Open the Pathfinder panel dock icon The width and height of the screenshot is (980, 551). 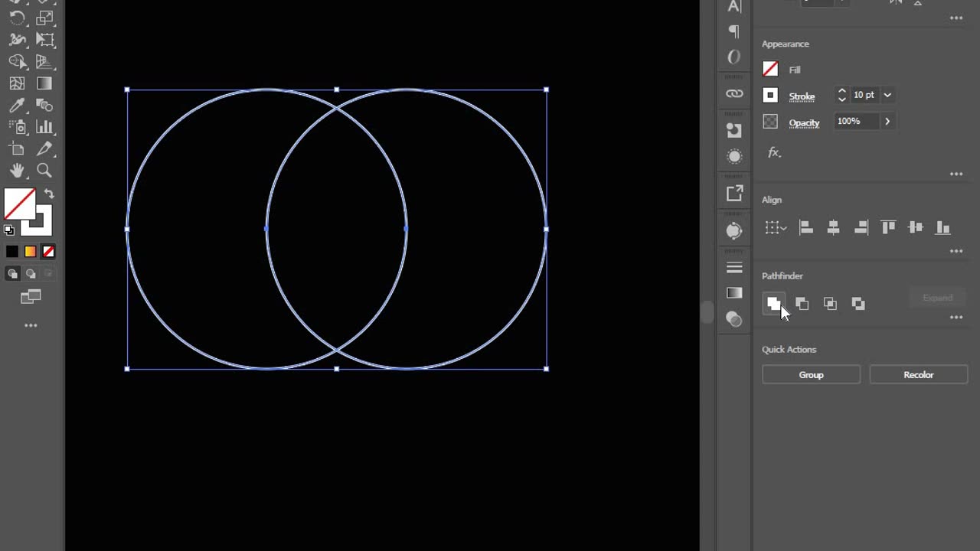[x=734, y=130]
